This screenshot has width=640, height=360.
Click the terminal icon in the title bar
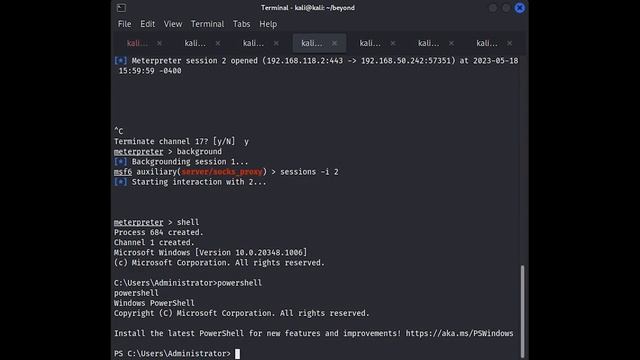(121, 8)
